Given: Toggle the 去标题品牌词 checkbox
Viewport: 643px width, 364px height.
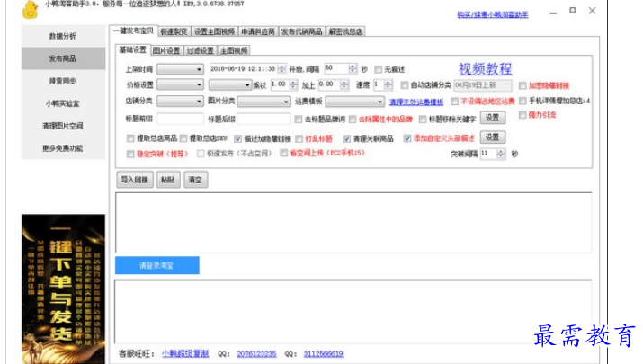Looking at the screenshot, I should click(299, 120).
